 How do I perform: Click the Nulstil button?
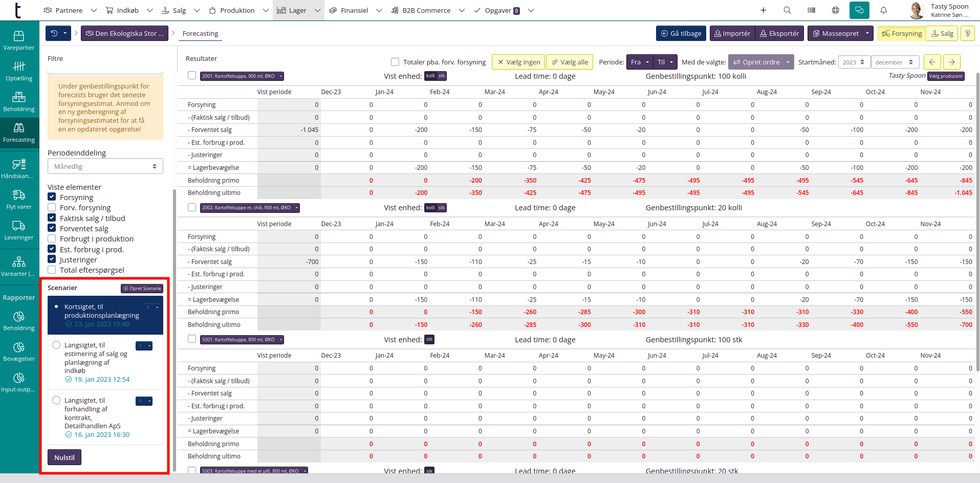[x=64, y=457]
